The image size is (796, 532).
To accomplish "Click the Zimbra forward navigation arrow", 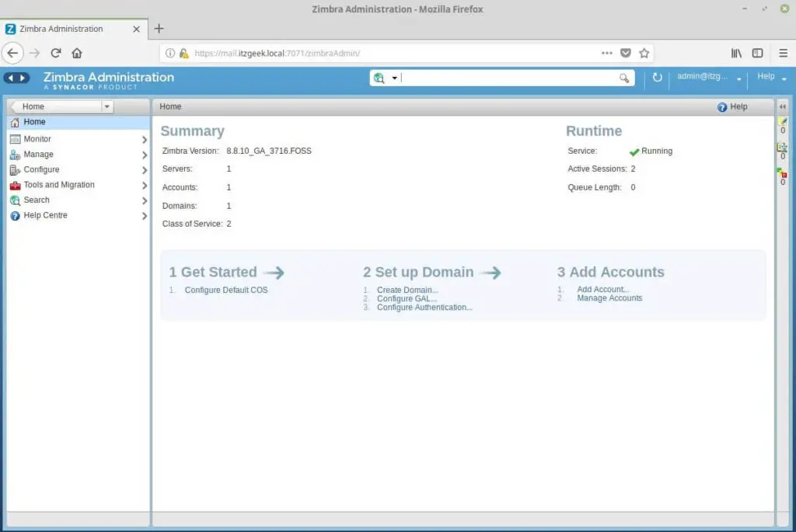I will 23,78.
